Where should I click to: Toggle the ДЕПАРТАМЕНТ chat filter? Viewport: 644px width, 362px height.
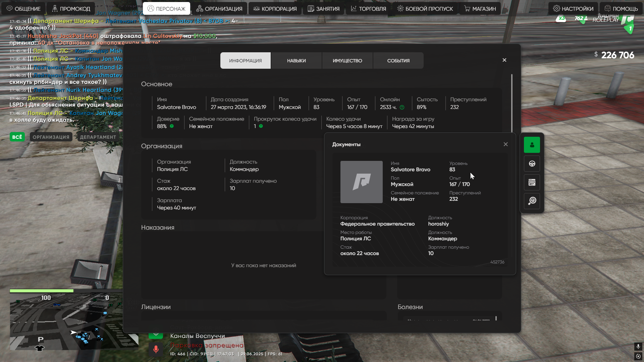pyautogui.click(x=98, y=137)
